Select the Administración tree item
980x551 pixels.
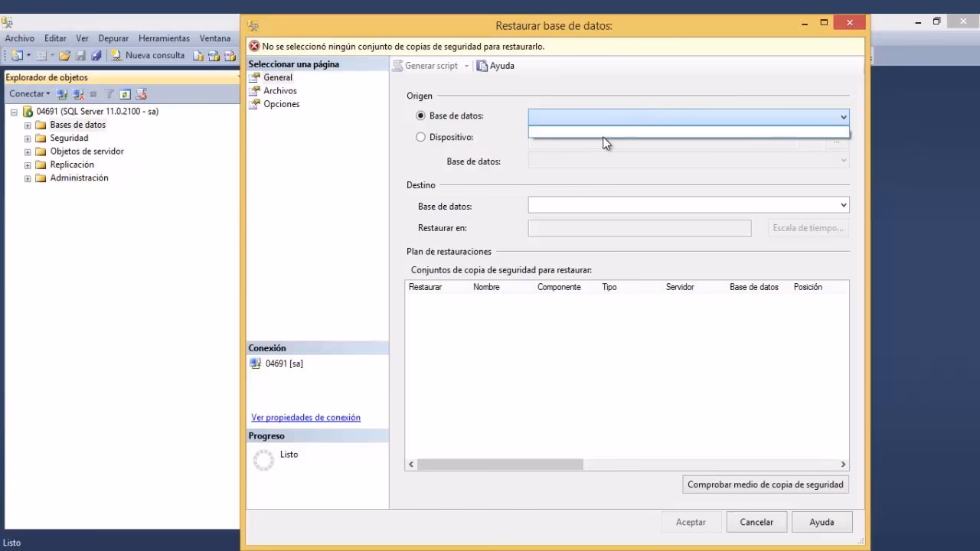point(79,178)
